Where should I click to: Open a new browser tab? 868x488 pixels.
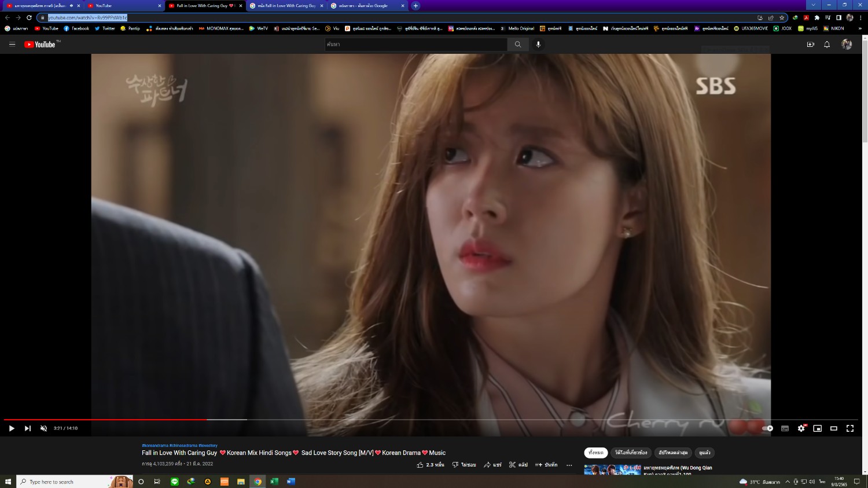point(415,6)
